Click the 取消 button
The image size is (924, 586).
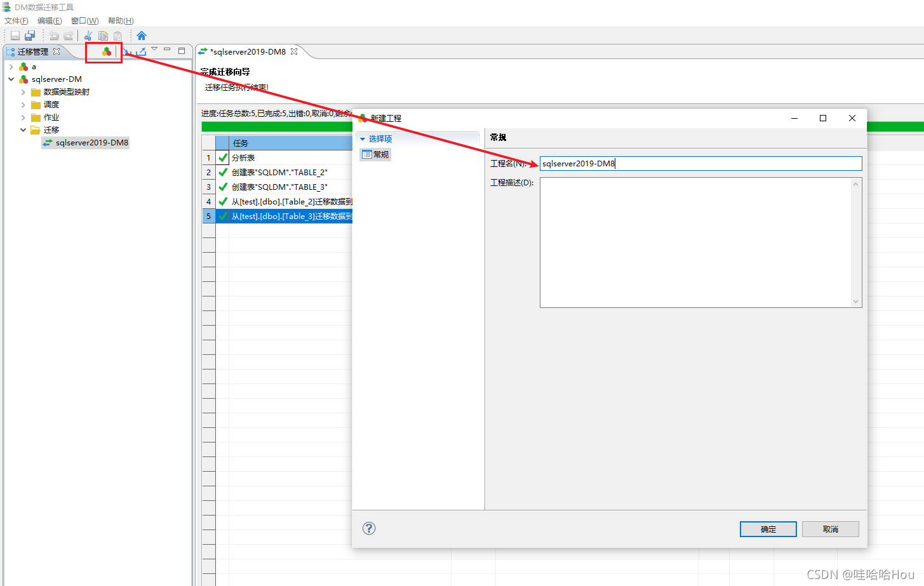[x=830, y=529]
